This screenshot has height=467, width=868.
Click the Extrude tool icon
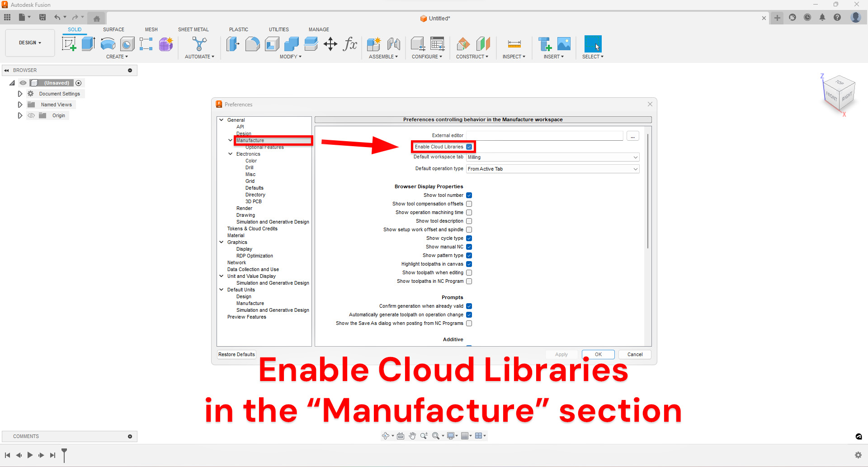(88, 44)
